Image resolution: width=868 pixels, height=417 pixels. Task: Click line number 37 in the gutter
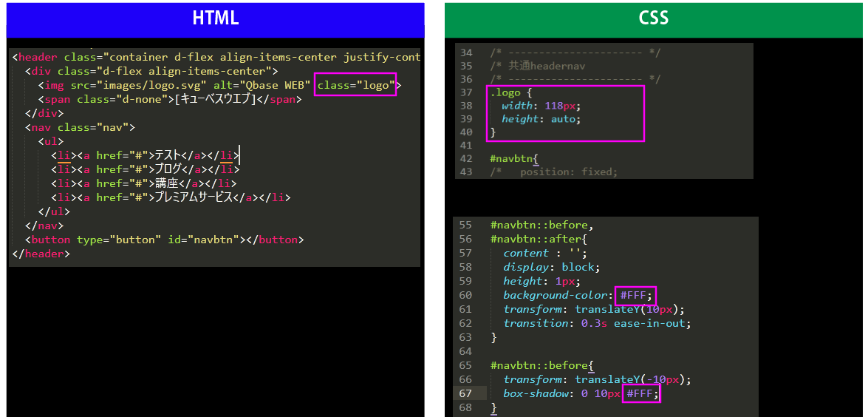click(x=465, y=92)
